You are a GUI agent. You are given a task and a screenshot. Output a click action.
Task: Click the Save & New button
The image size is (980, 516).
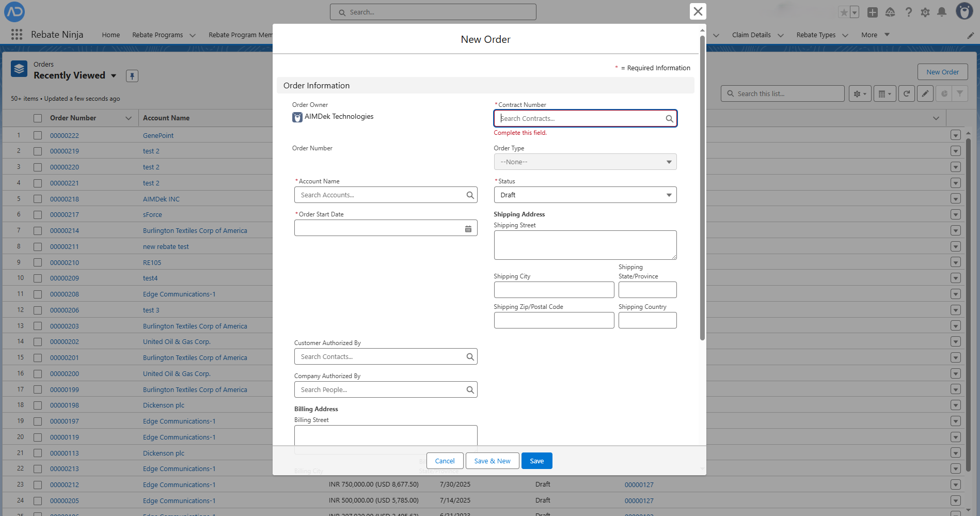point(492,461)
